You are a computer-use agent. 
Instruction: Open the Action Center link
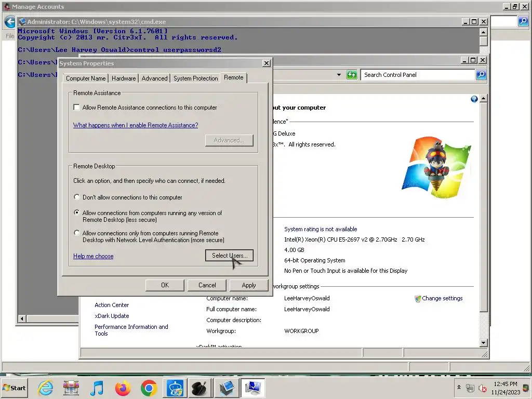coord(112,305)
